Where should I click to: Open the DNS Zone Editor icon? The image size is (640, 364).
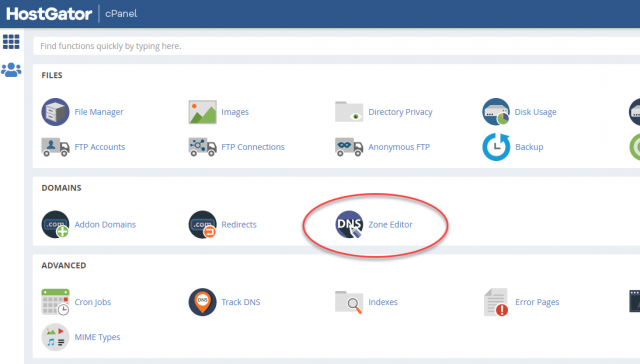[349, 224]
